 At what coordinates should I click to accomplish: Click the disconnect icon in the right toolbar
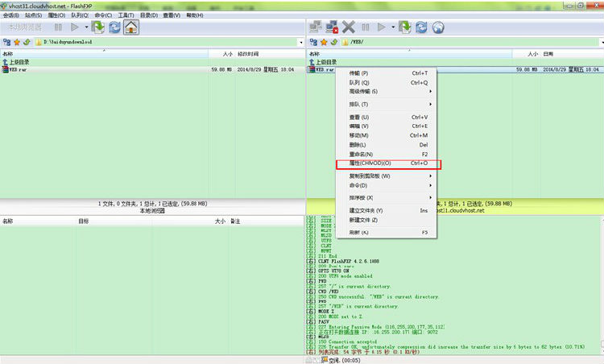[333, 27]
